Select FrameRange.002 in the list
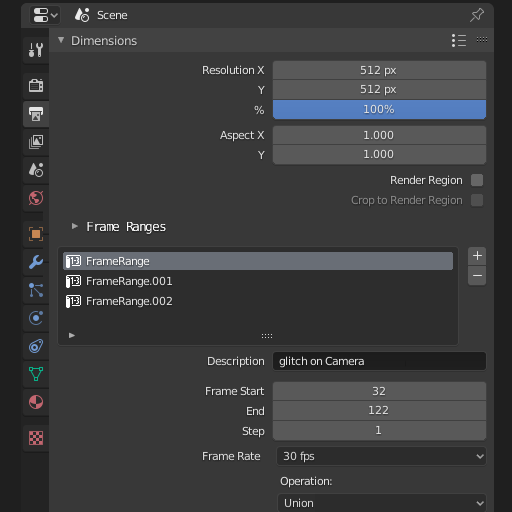This screenshot has width=512, height=512. [258, 301]
